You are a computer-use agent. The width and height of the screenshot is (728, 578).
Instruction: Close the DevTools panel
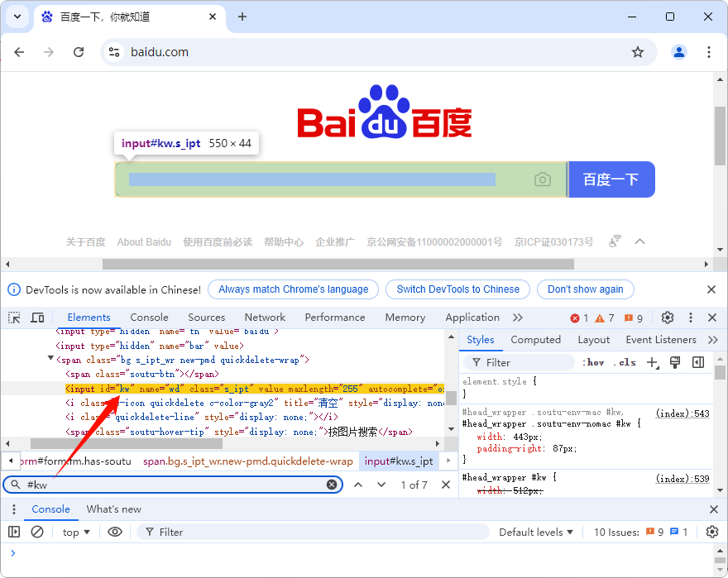click(x=712, y=318)
